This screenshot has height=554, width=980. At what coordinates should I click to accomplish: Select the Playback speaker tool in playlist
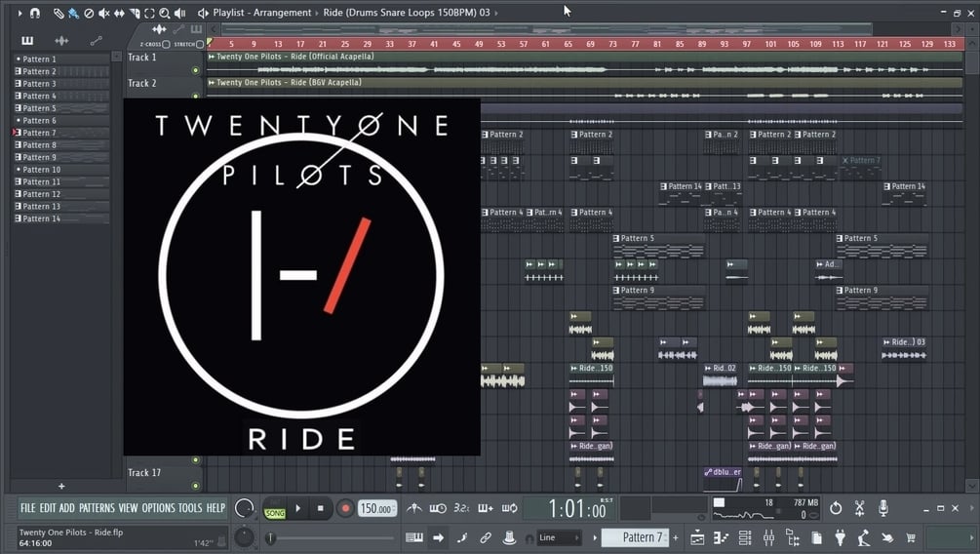(180, 13)
